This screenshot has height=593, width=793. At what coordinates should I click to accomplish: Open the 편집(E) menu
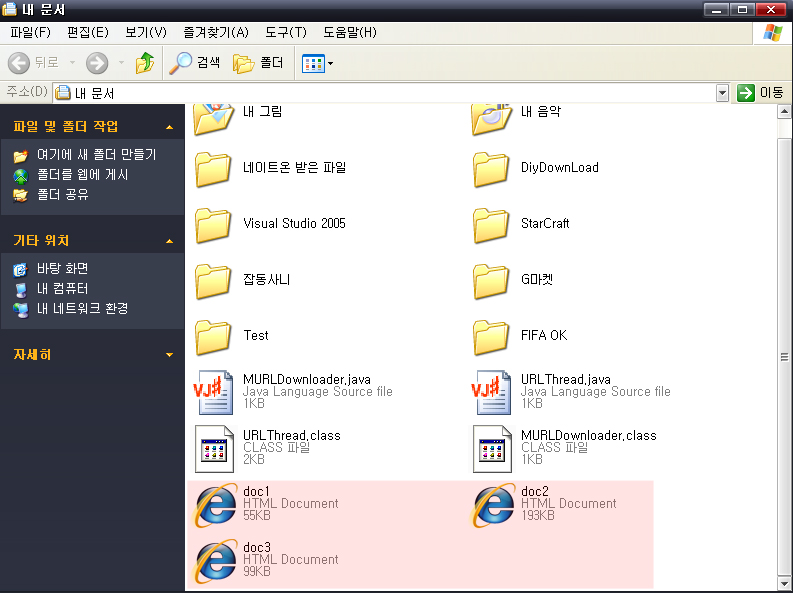(88, 33)
